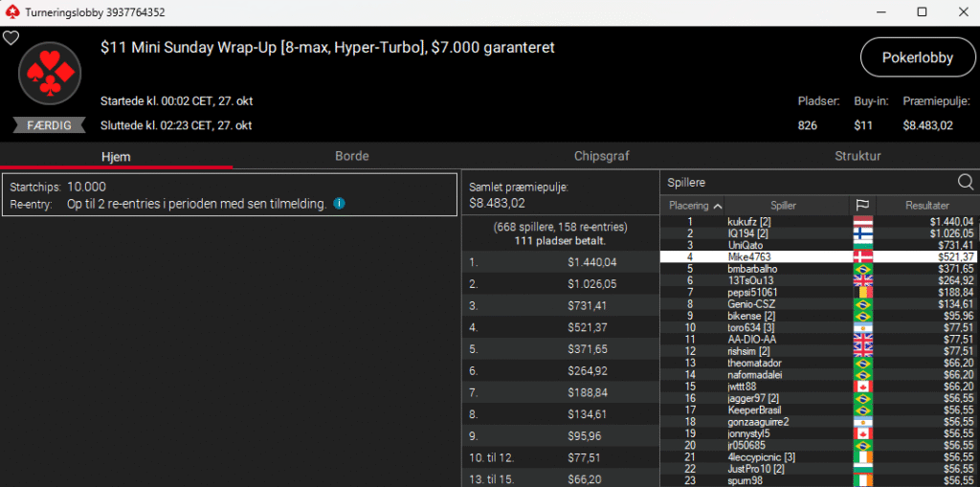
Task: Click the re-entry info icon
Action: (340, 204)
